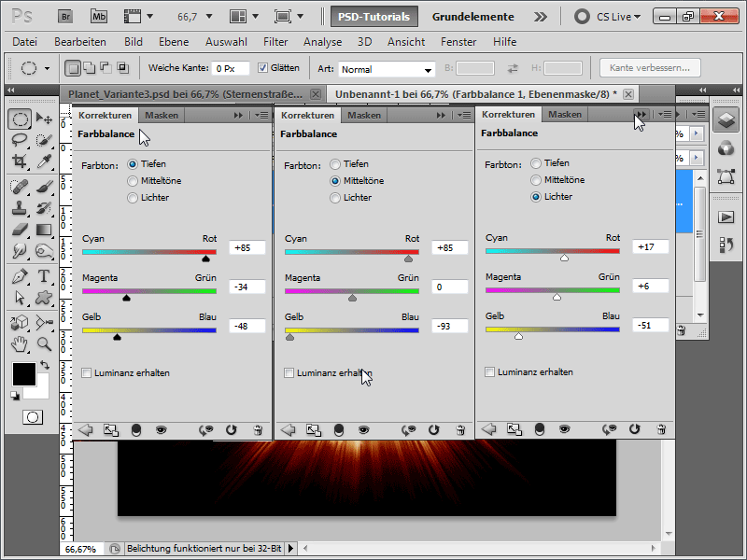Select Lichter radio in right Farbbalance panel
The width and height of the screenshot is (747, 560).
point(536,197)
